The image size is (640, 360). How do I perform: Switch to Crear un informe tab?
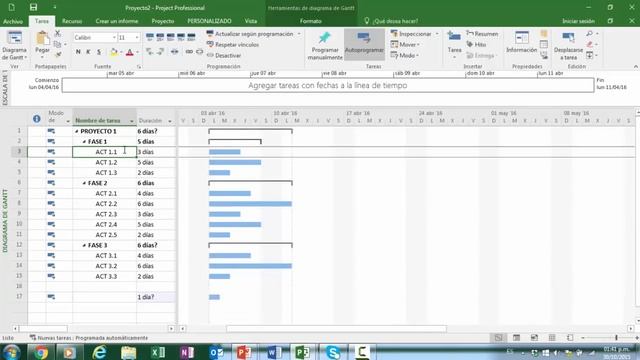pyautogui.click(x=117, y=21)
